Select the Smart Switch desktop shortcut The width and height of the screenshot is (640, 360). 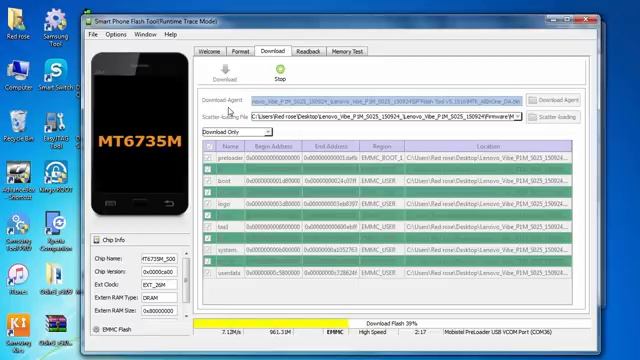[56, 75]
